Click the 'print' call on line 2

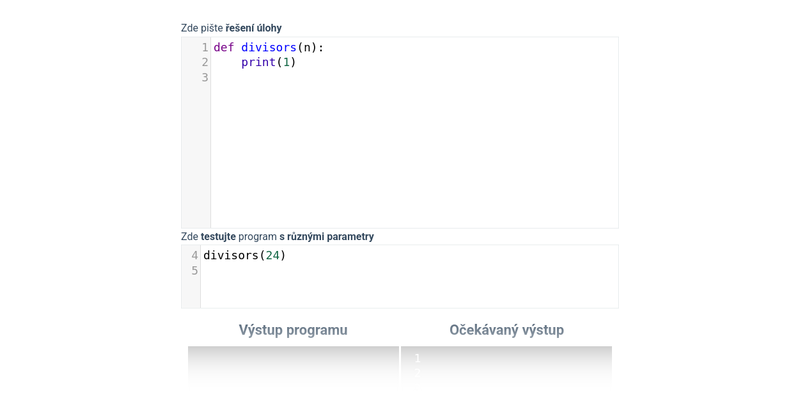point(258,62)
